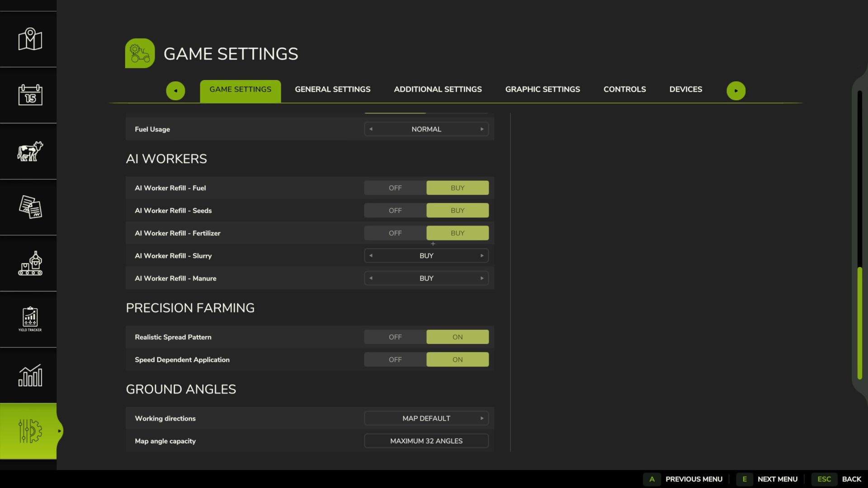Click the right round tab arrow
868x488 pixels.
click(x=736, y=91)
